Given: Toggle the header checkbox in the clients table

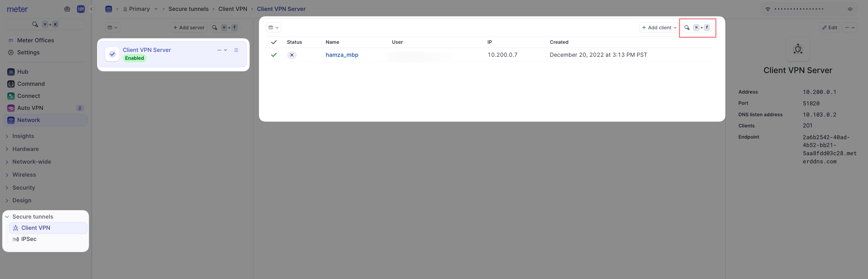Looking at the screenshot, I should (x=274, y=42).
